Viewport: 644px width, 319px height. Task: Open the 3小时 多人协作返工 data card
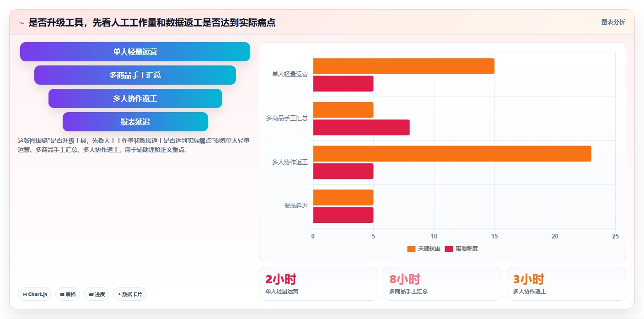[x=566, y=284]
